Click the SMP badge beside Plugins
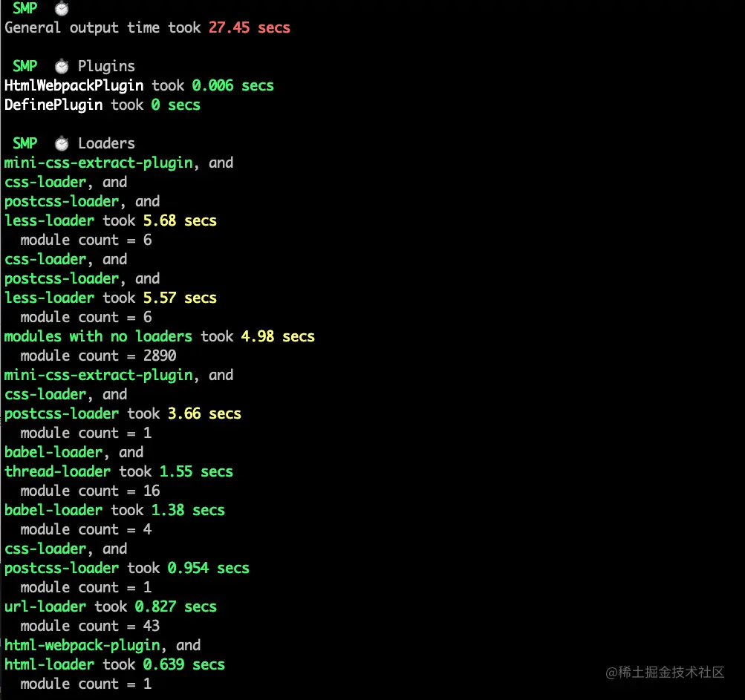The image size is (745, 700). [25, 65]
